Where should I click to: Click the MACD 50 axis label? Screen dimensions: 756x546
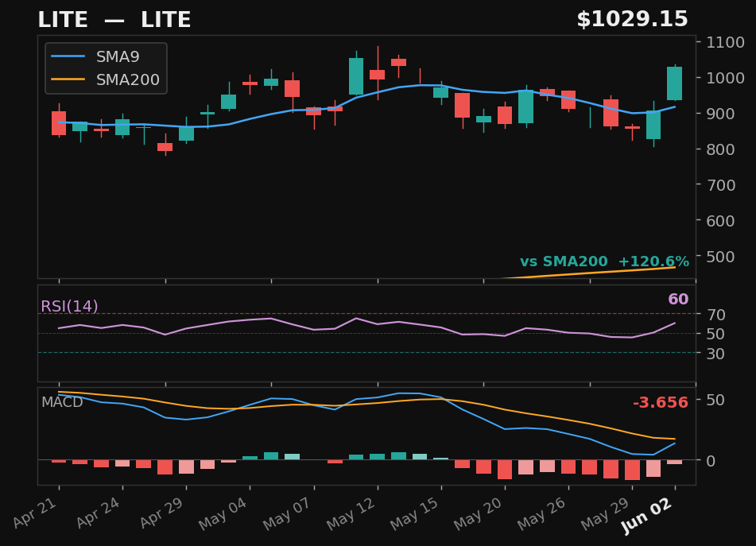click(715, 400)
